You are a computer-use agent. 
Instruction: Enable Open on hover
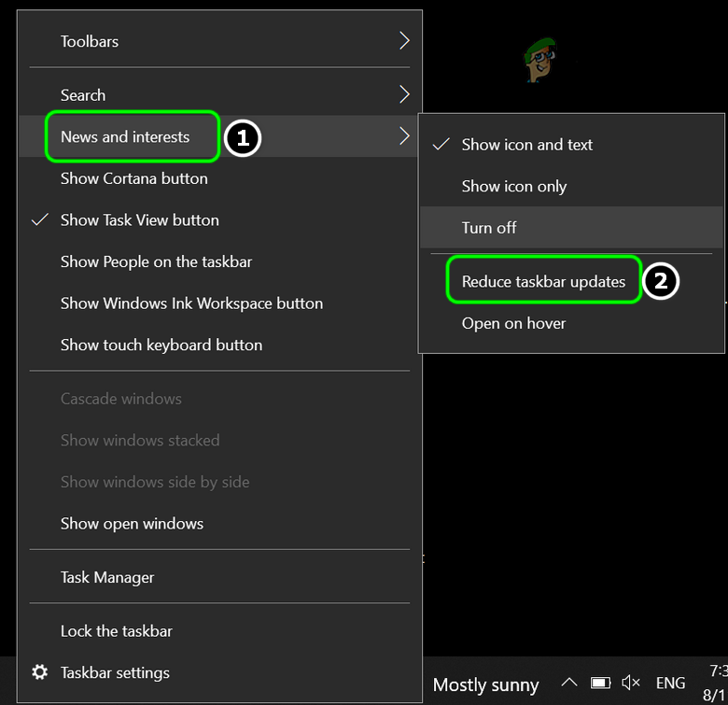click(514, 323)
